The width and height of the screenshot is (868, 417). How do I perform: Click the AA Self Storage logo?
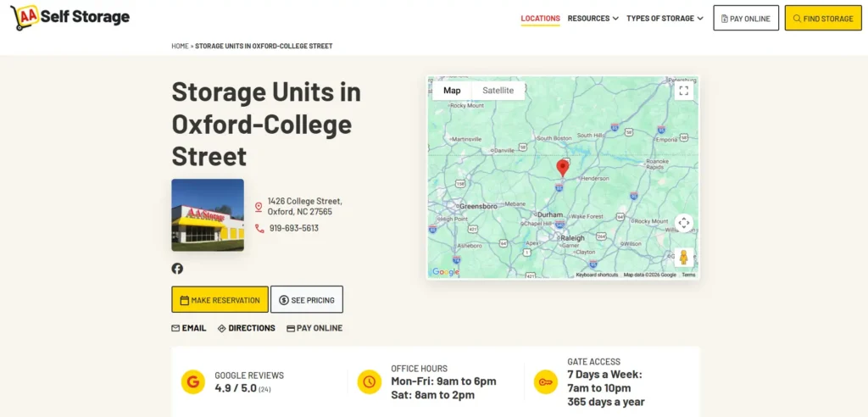point(70,18)
